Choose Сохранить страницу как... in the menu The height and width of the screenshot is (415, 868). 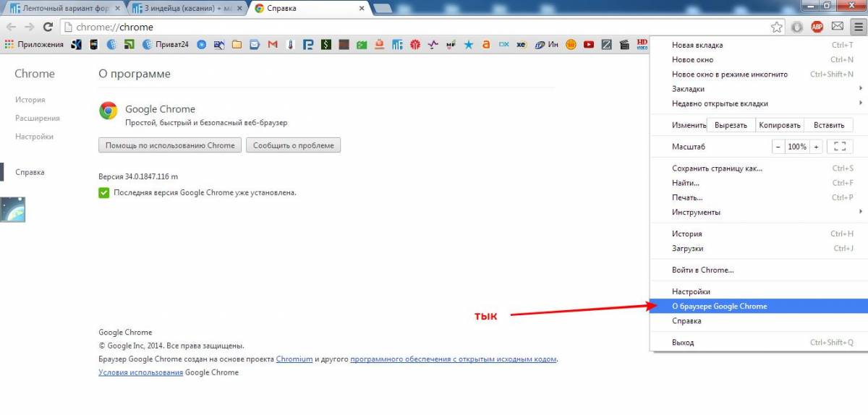pos(757,168)
